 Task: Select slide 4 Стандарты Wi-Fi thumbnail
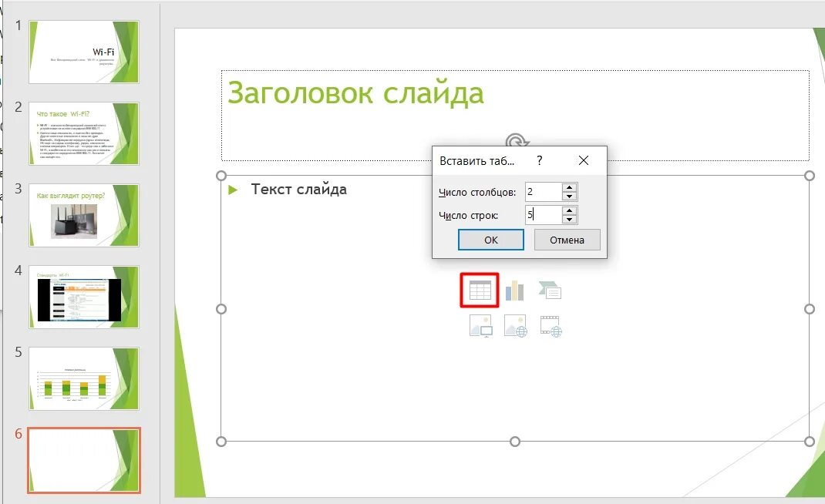(x=84, y=297)
